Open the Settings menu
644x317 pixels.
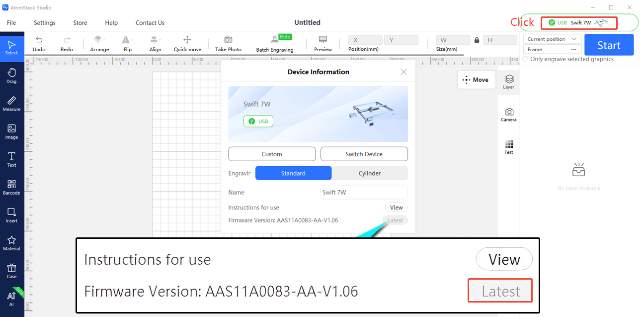point(45,22)
